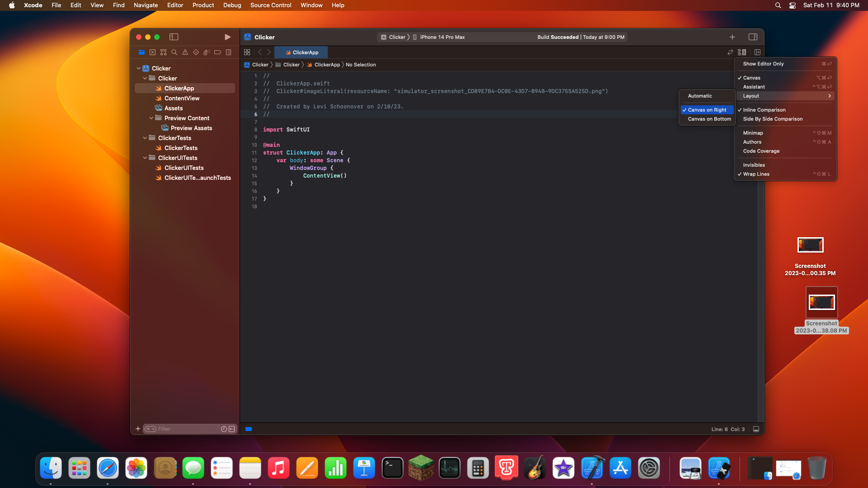Select Automatic layout option

(x=700, y=96)
